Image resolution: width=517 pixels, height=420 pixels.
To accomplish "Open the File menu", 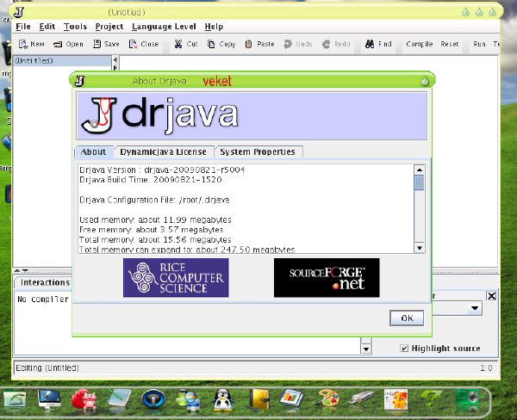I will point(23,27).
